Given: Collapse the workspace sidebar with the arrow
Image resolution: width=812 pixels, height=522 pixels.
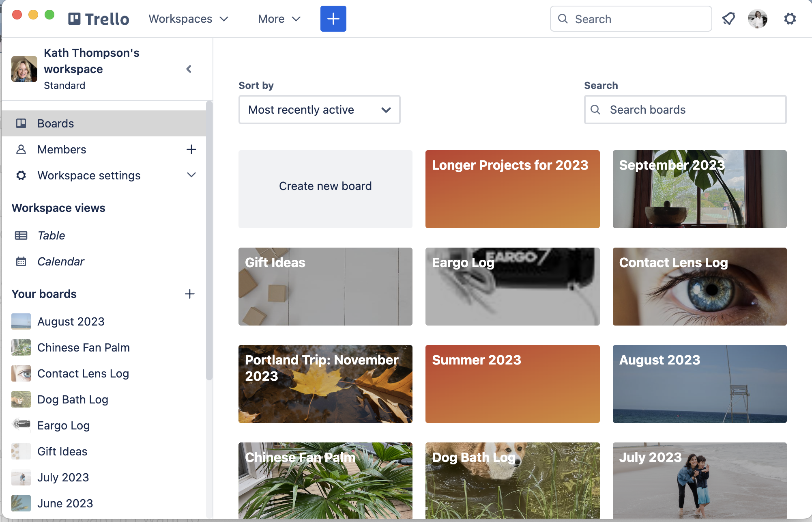Looking at the screenshot, I should (x=189, y=69).
